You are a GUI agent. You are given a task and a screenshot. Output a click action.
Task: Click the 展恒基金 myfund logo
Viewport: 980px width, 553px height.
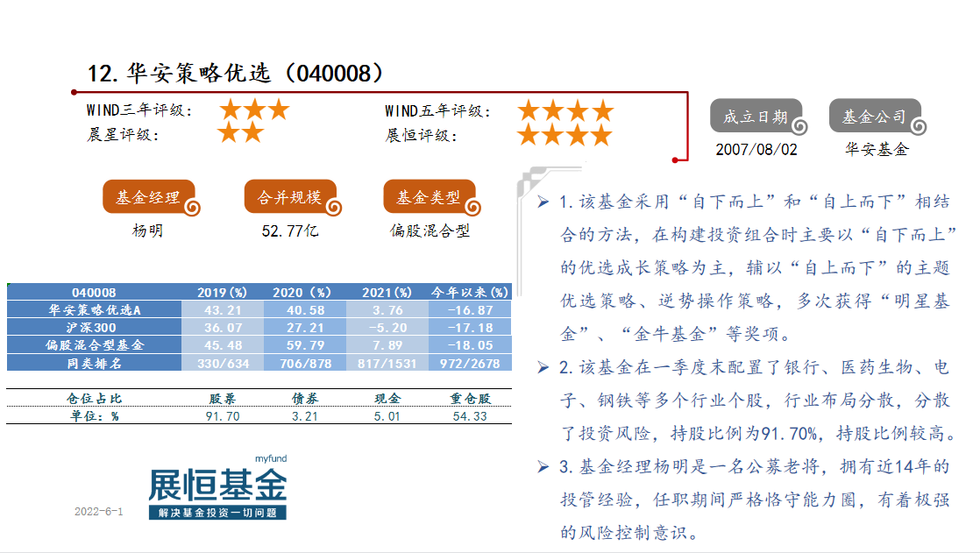pyautogui.click(x=217, y=486)
